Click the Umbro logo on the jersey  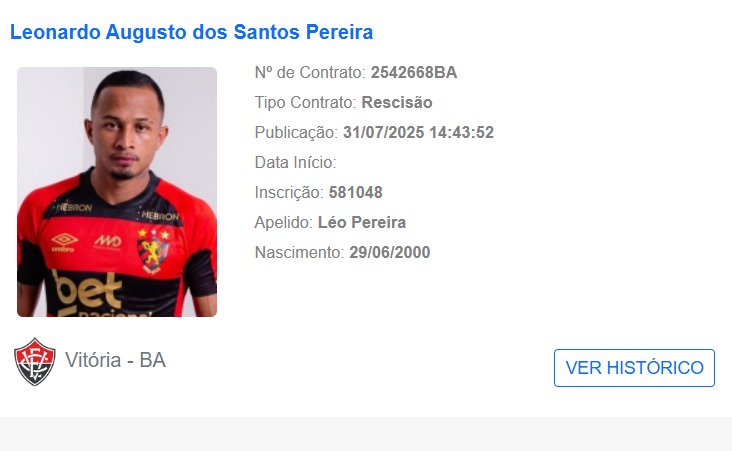(64, 243)
